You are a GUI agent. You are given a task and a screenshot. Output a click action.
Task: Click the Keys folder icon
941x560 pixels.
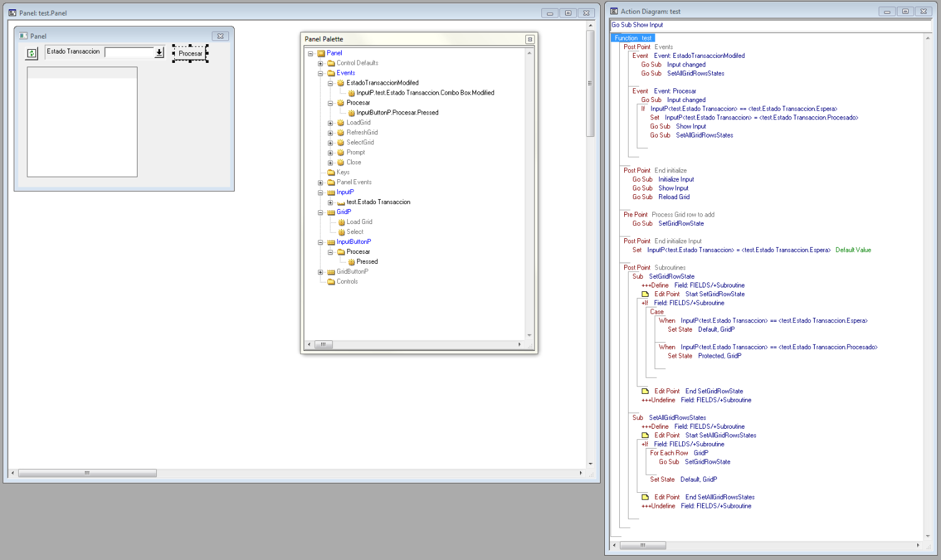click(x=331, y=173)
